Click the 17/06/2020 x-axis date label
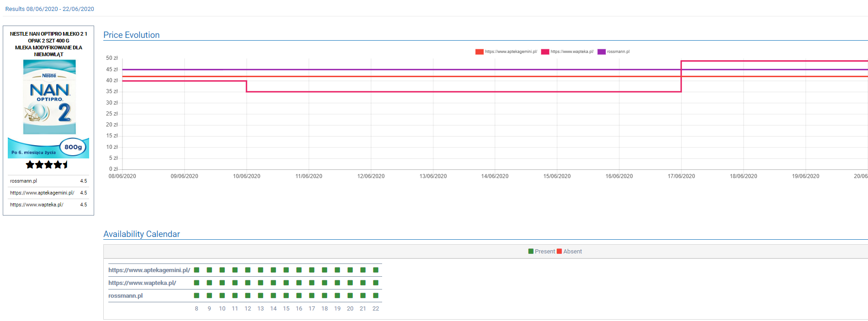868x321 pixels. click(x=681, y=176)
